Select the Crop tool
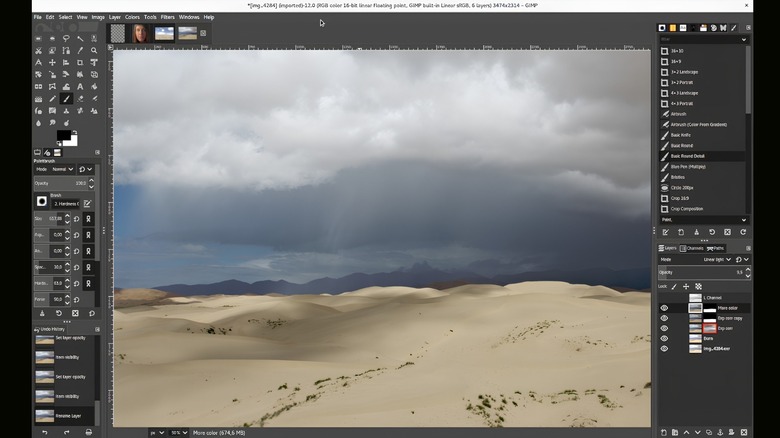 80,63
